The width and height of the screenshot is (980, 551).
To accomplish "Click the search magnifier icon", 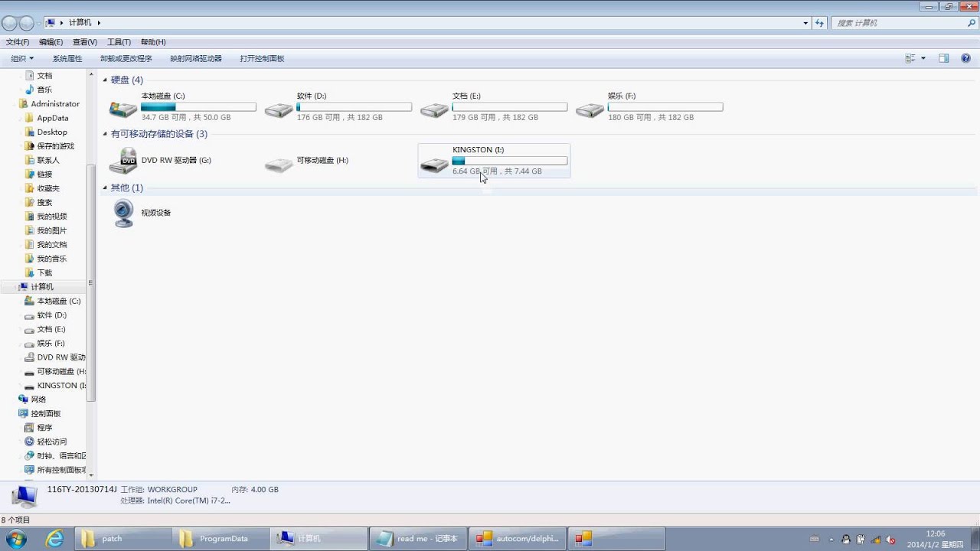I will (x=972, y=23).
